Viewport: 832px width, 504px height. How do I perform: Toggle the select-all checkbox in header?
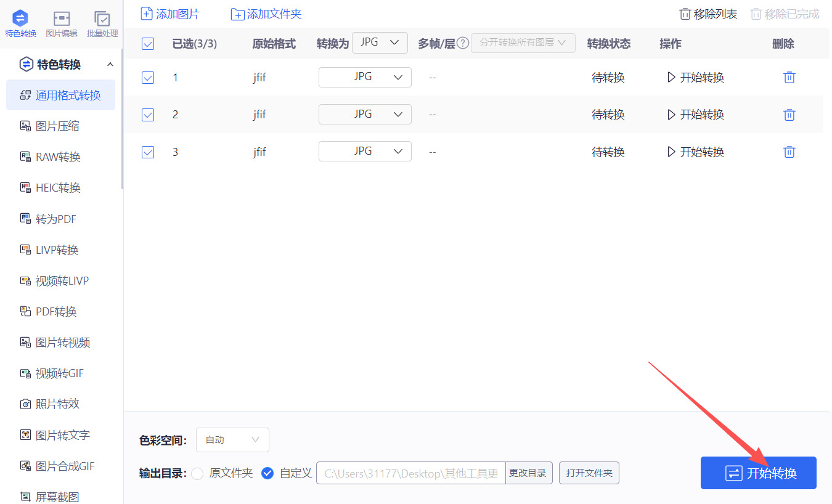[148, 44]
